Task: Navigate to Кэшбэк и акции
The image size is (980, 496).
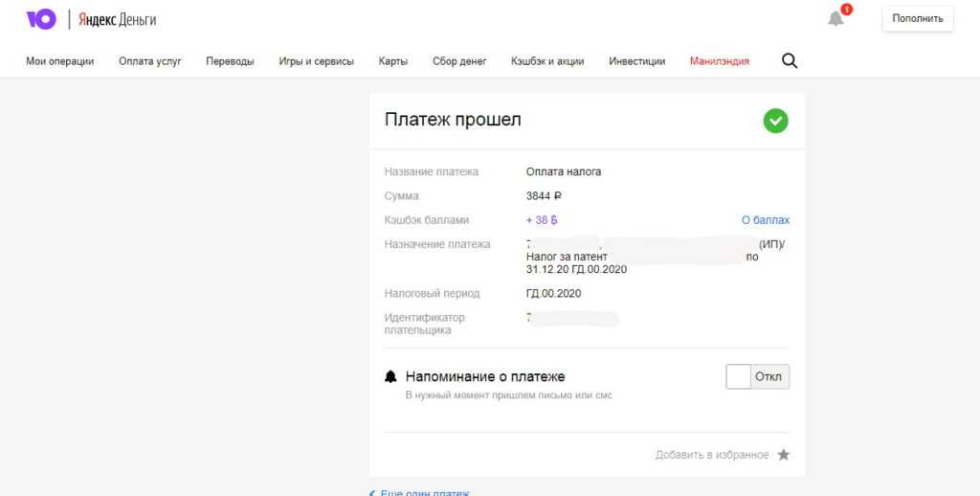Action: point(547,61)
